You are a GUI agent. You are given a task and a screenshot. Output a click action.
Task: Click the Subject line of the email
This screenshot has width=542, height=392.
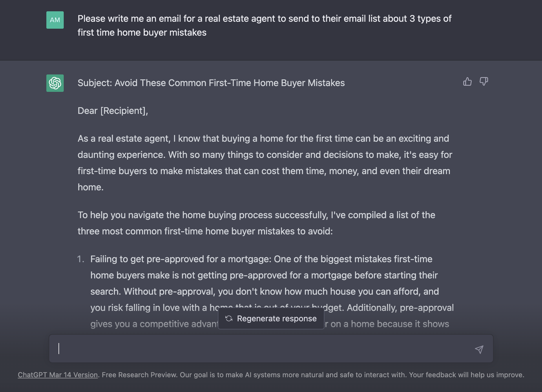211,83
